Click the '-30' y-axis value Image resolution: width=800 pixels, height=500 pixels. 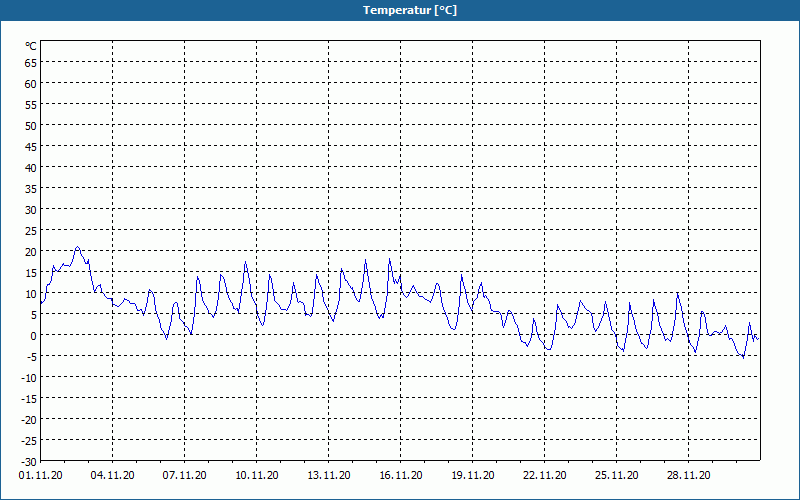(29, 462)
